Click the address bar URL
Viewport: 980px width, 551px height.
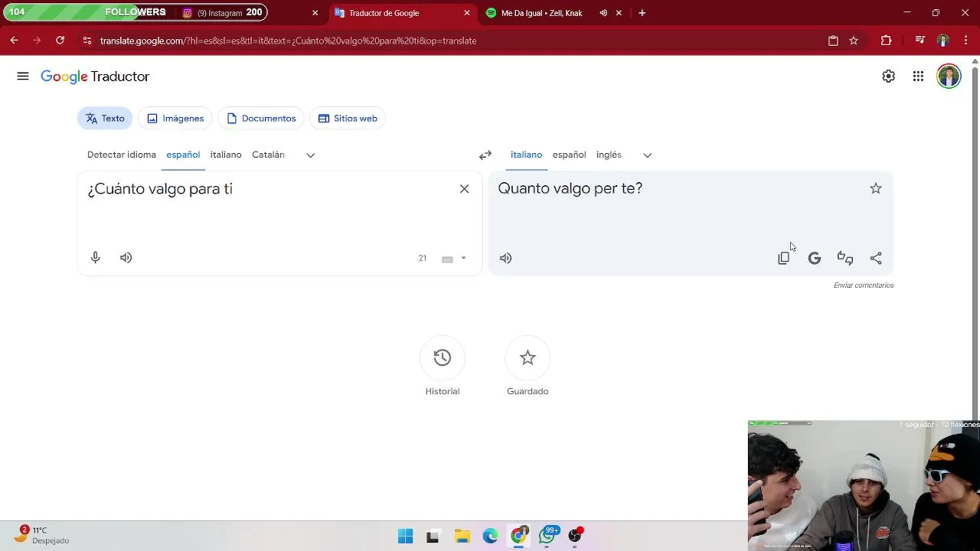[x=288, y=41]
